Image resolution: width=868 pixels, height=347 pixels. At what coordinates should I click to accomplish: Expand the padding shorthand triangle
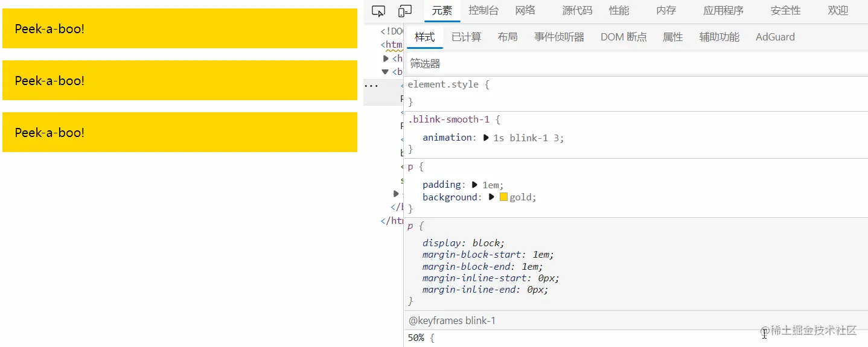pyautogui.click(x=474, y=185)
